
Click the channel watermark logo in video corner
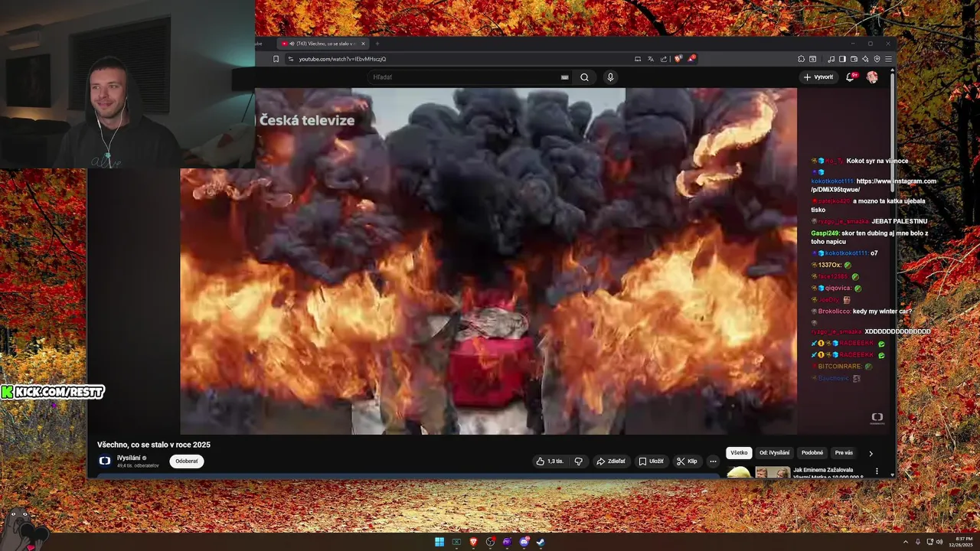click(x=877, y=418)
